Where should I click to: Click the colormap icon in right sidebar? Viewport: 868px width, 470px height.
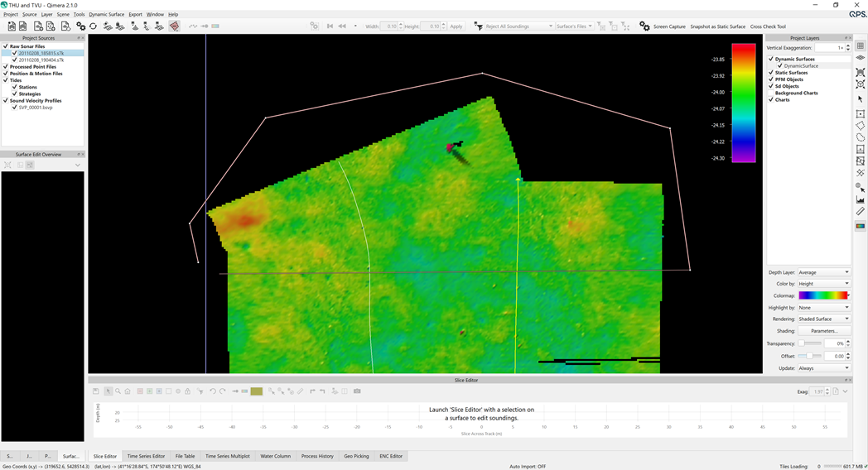861,226
